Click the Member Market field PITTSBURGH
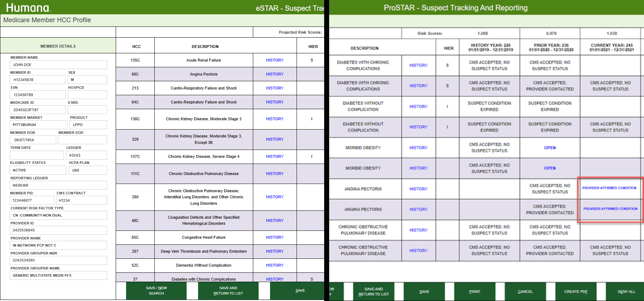The image size is (644, 301). pos(38,125)
